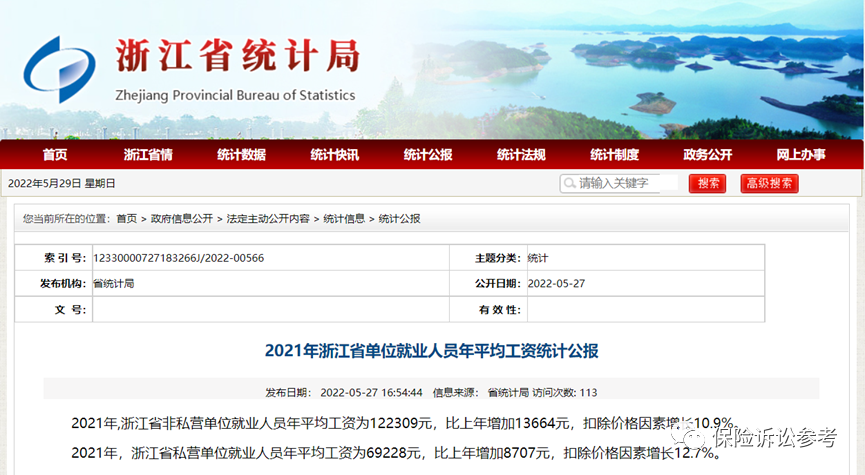
Task: Click the 浙江省统计局 header title text
Action: 238,56
